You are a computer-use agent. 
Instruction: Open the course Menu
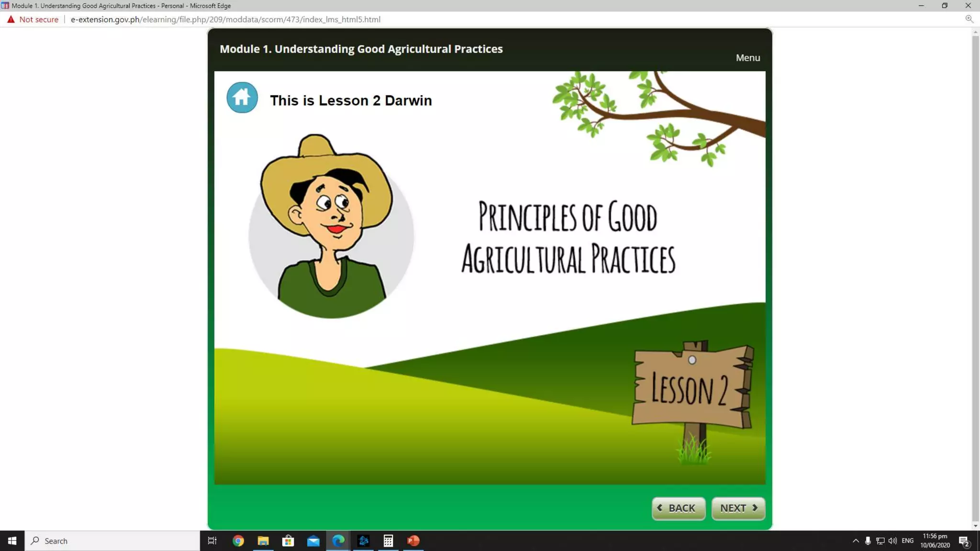[x=747, y=58]
